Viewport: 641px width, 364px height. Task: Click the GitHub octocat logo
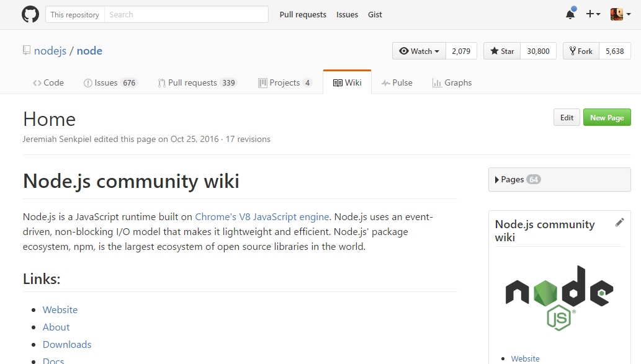[x=30, y=14]
